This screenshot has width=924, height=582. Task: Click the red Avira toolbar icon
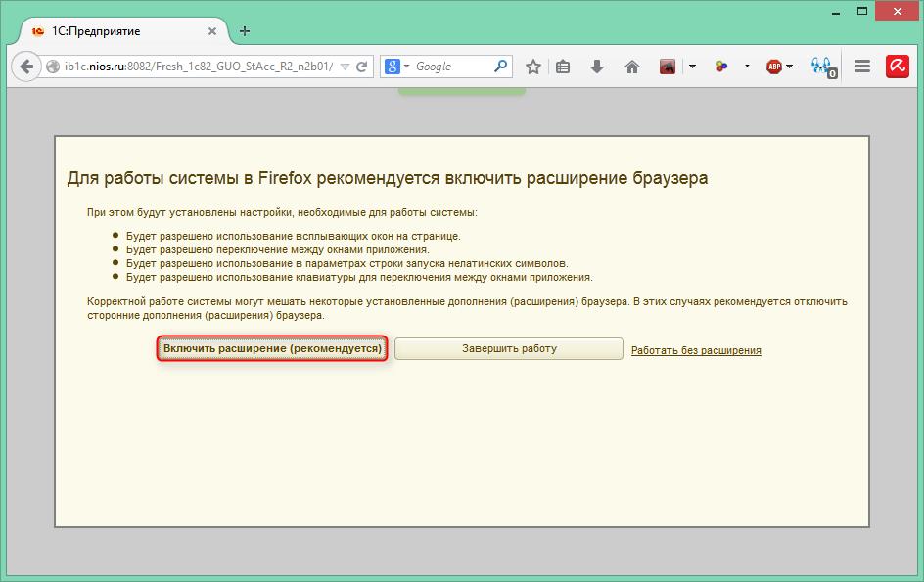(x=897, y=67)
